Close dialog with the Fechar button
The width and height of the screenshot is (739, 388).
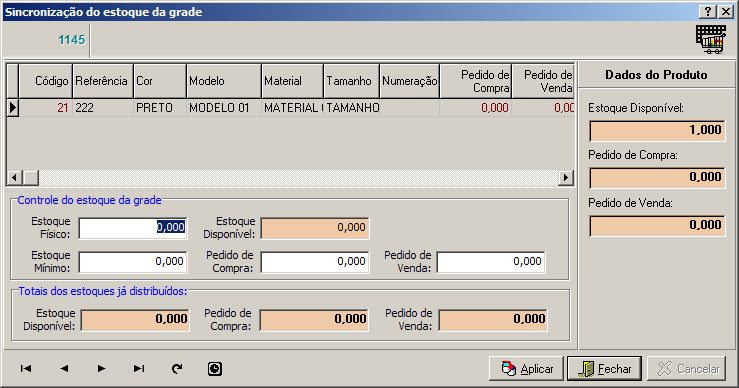click(x=605, y=369)
